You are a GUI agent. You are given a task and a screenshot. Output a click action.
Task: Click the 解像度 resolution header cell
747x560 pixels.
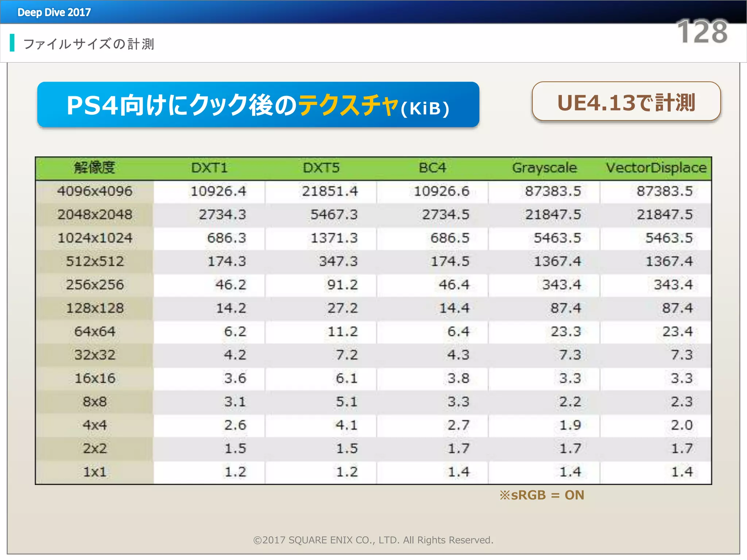point(94,168)
